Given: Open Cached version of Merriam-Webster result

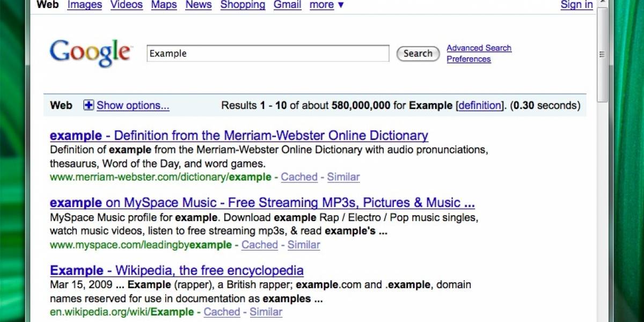Looking at the screenshot, I should [x=299, y=177].
